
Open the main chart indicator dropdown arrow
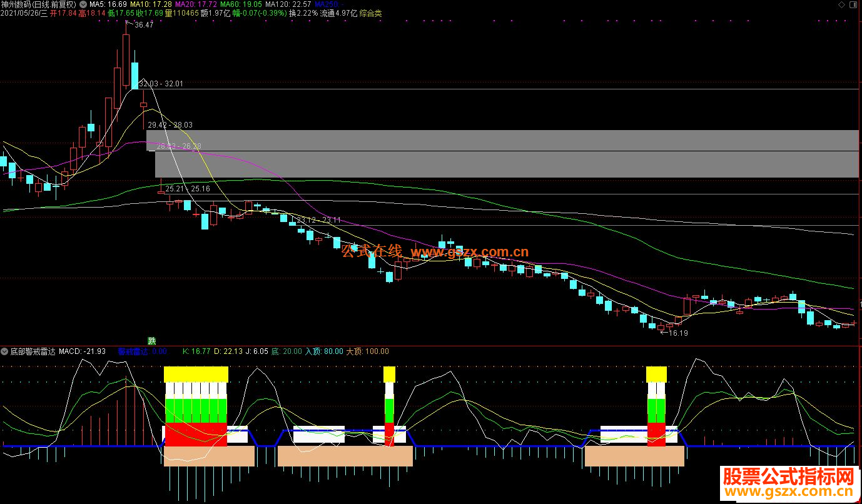(x=84, y=4)
